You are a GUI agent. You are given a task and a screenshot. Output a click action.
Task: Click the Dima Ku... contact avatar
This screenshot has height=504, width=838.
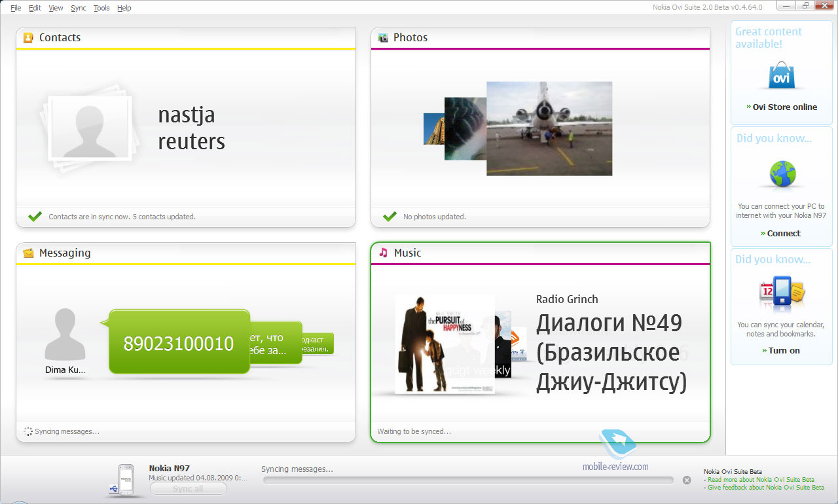tap(65, 334)
